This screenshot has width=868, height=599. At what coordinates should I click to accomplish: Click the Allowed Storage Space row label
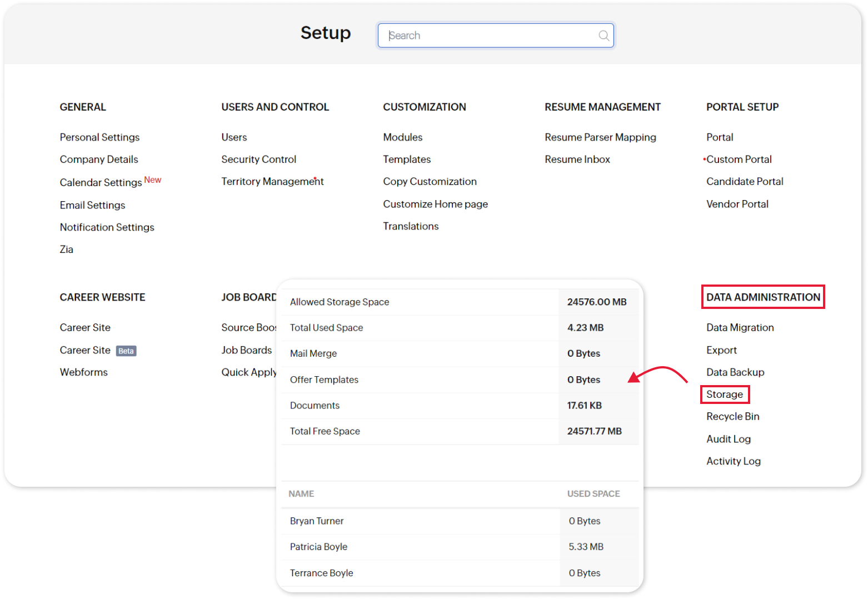point(340,302)
